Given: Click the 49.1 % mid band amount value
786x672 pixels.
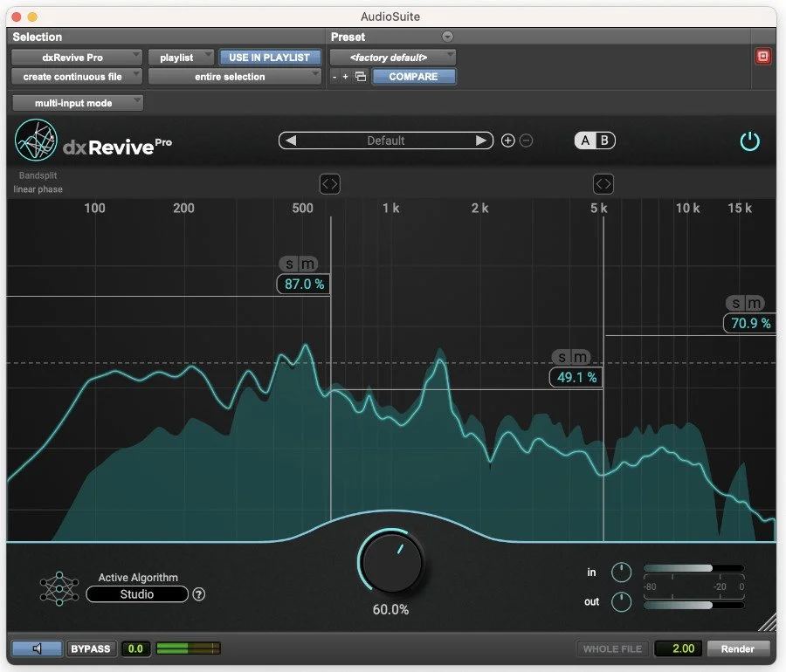Looking at the screenshot, I should point(576,377).
